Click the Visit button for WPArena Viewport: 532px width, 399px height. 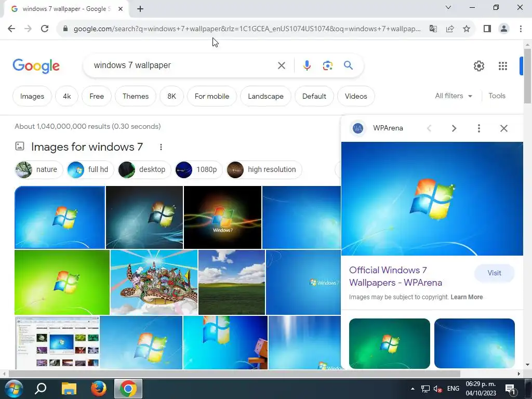coord(495,273)
